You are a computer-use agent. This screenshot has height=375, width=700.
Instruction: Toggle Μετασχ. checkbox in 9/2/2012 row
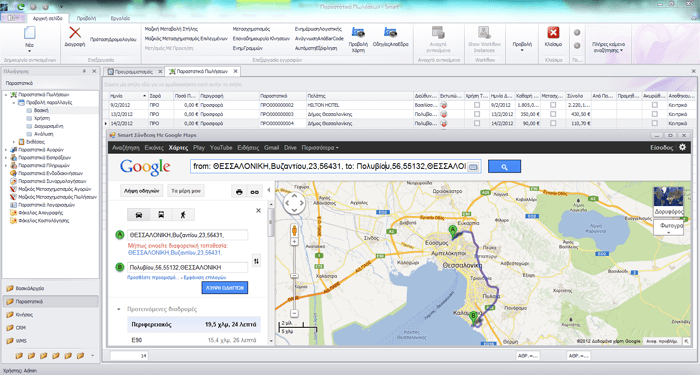click(x=553, y=105)
